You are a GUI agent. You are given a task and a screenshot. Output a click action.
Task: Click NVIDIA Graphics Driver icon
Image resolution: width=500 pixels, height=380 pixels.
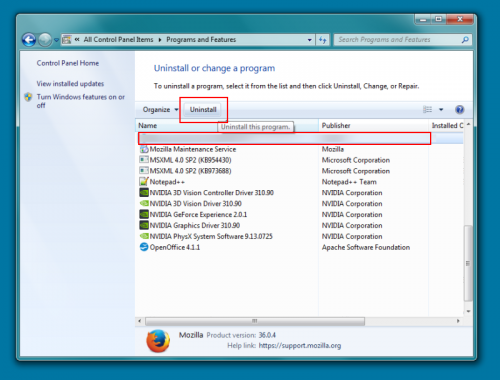click(144, 225)
